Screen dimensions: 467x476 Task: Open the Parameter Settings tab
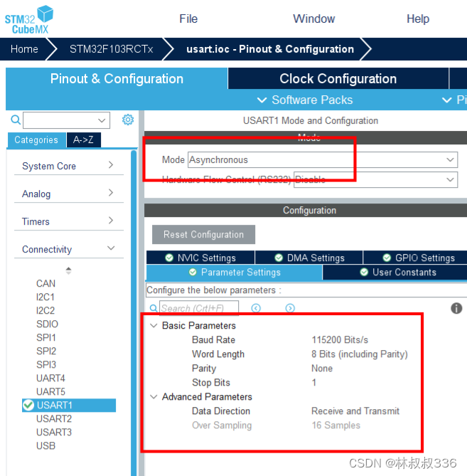(x=234, y=273)
